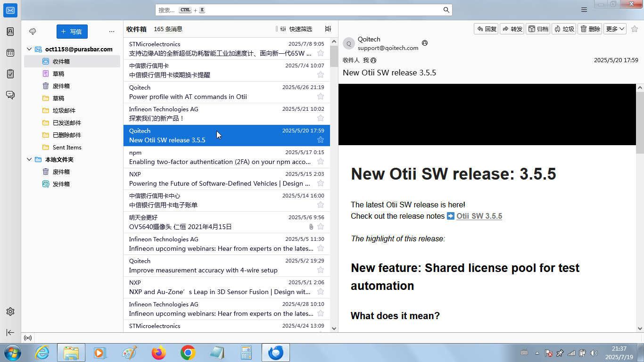Image resolution: width=644 pixels, height=362 pixels.
Task: Open the application hamburger menu
Action: pos(584,9)
